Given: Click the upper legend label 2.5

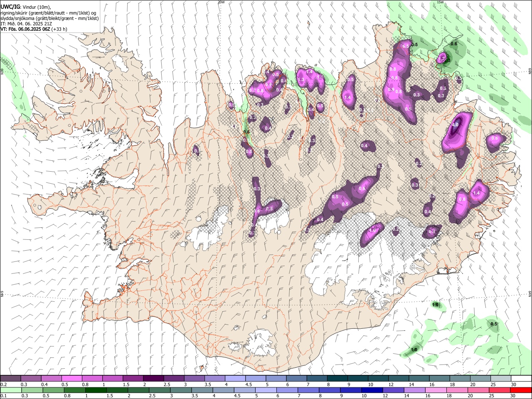Looking at the screenshot, I should (167, 384).
